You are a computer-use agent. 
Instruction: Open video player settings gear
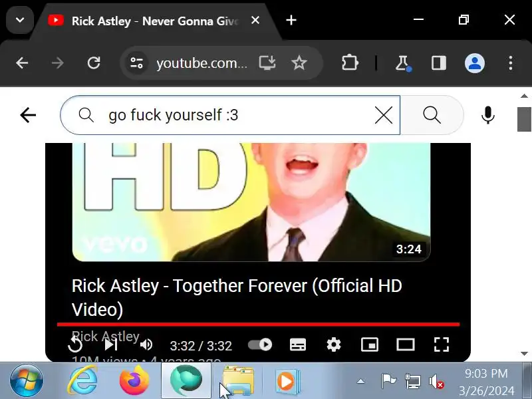334,345
